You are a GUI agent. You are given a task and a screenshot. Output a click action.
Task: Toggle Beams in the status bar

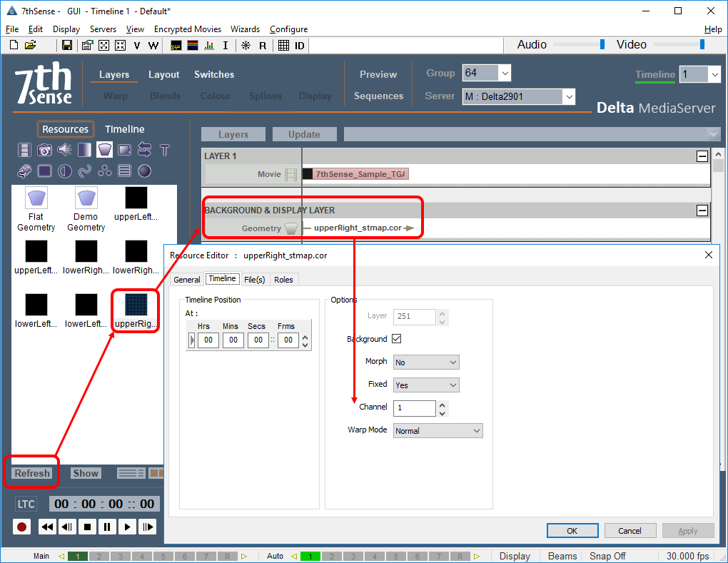pos(562,556)
